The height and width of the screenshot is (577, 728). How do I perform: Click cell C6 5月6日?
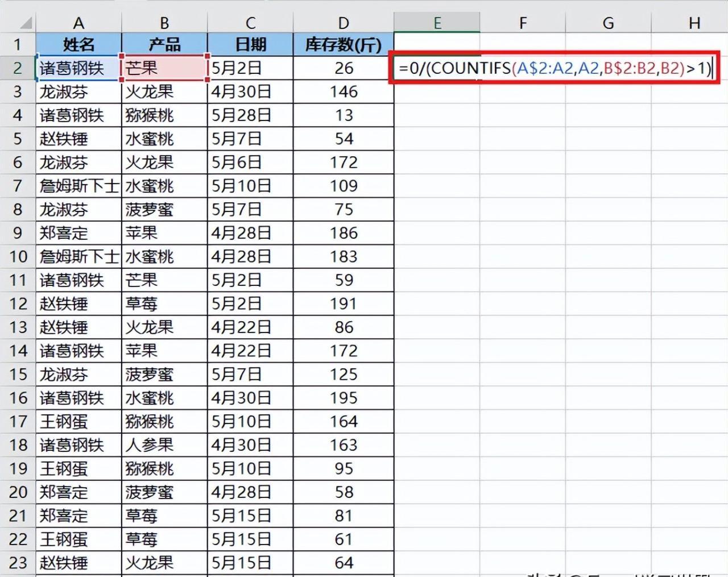250,163
